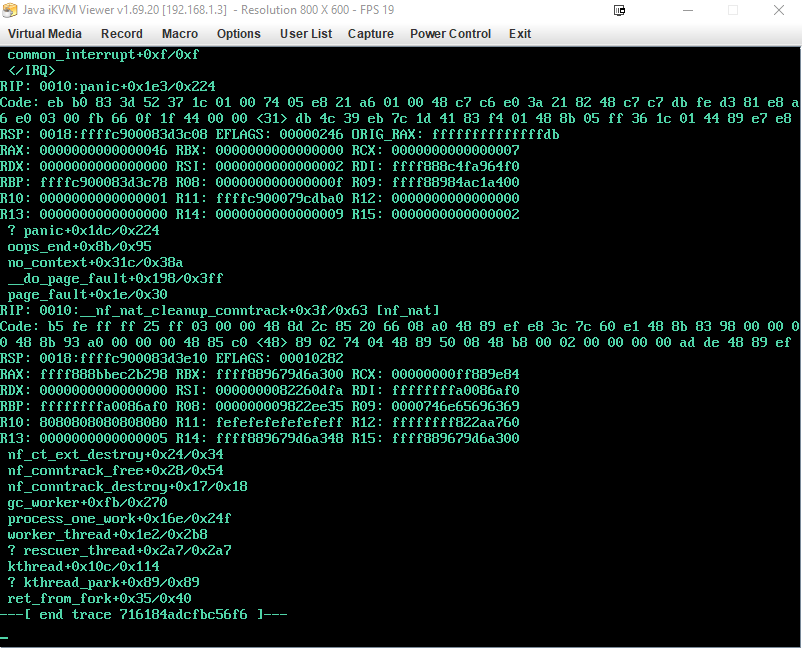Close the iKVM Viewer window
The height and width of the screenshot is (648, 802).
click(778, 10)
